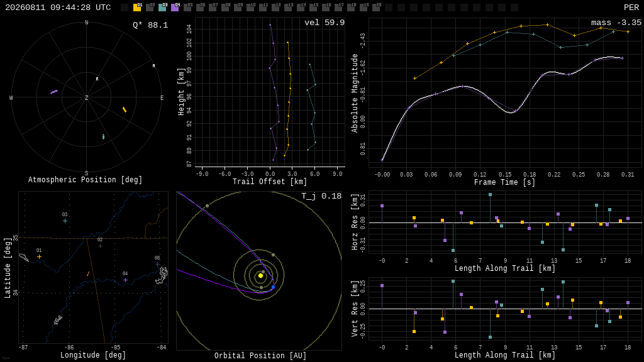The height and width of the screenshot is (362, 644).
Task: Click the teal 03 station cross on map
Action: click(65, 221)
